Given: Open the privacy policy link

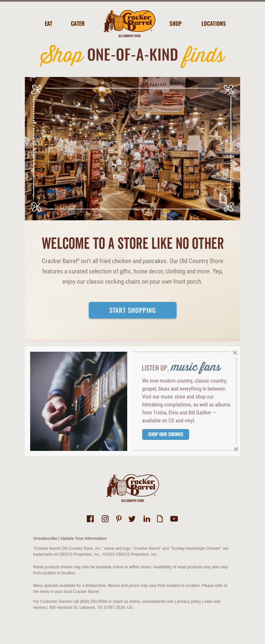Looking at the screenshot, I should tap(189, 602).
